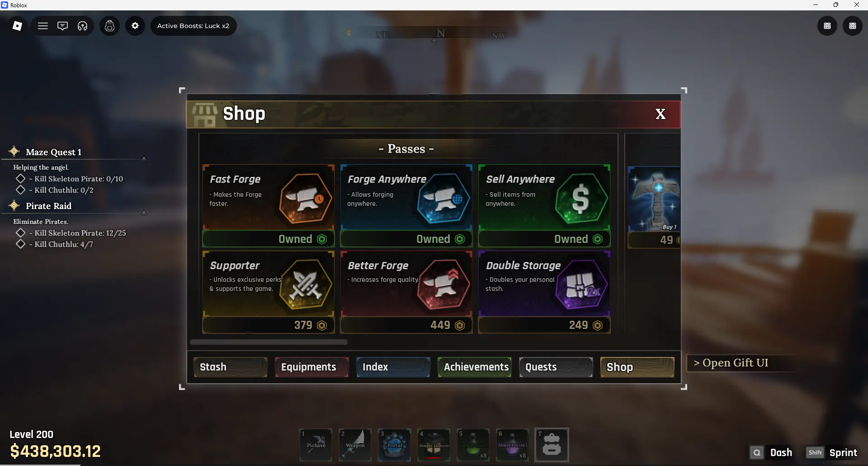The width and height of the screenshot is (868, 466).
Task: Open the chat bubble icon
Action: [x=62, y=26]
